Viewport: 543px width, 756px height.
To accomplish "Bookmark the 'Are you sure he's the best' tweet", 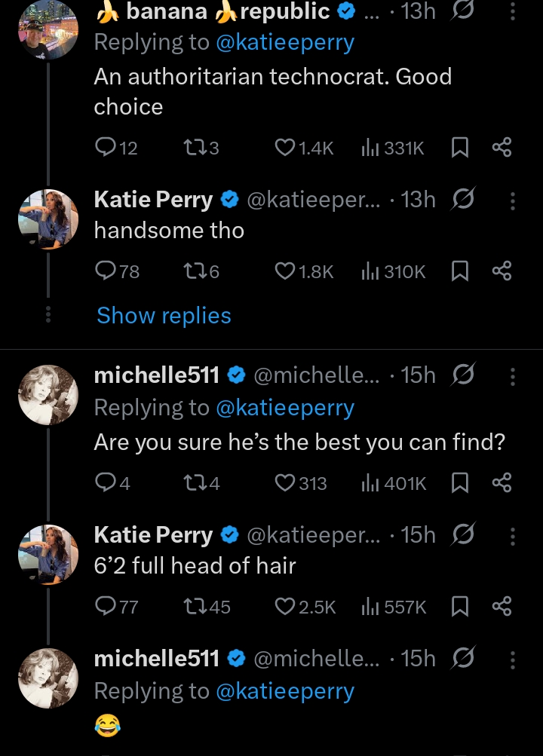I will tap(459, 483).
